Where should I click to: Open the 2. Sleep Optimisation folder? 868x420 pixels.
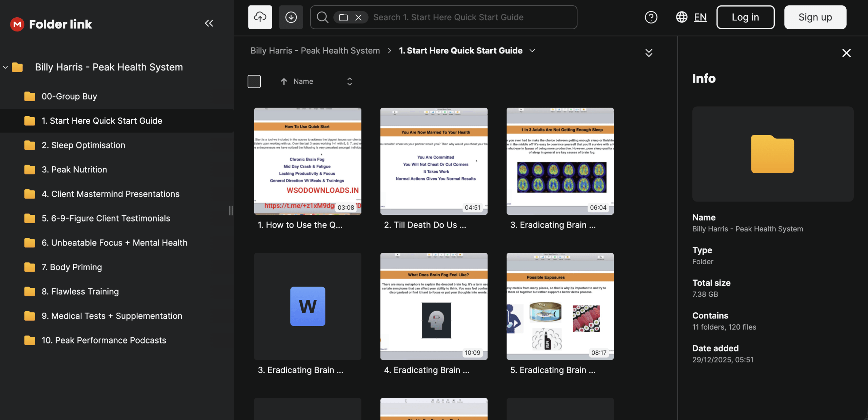point(83,145)
